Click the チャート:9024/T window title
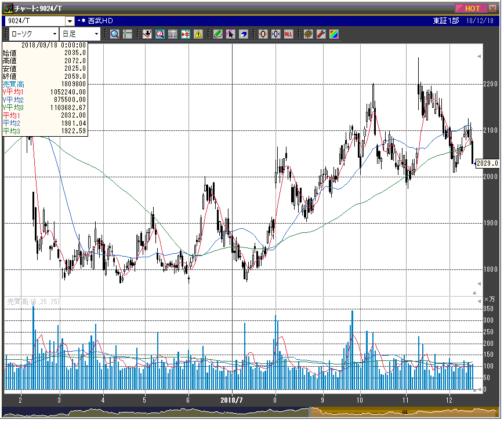Image resolution: width=504 pixels, height=427 pixels. pos(38,8)
